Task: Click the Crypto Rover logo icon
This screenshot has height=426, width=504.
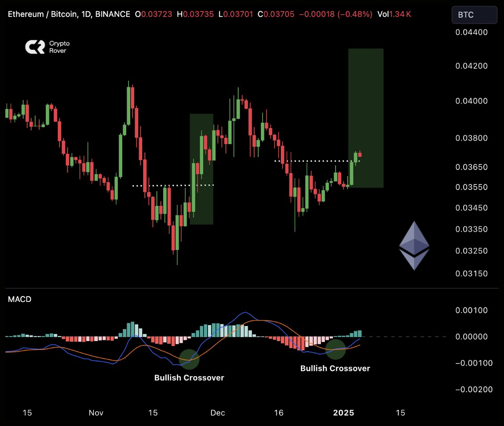Action: point(35,46)
